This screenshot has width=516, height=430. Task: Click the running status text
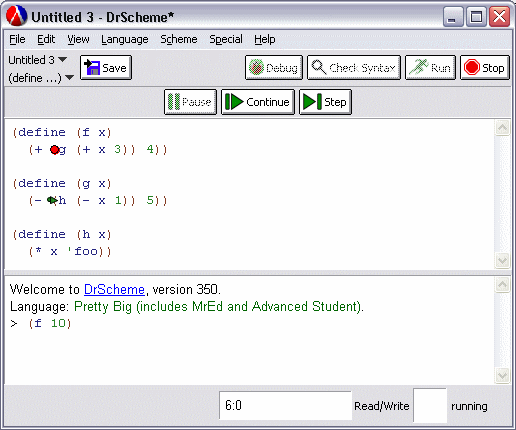click(469, 406)
